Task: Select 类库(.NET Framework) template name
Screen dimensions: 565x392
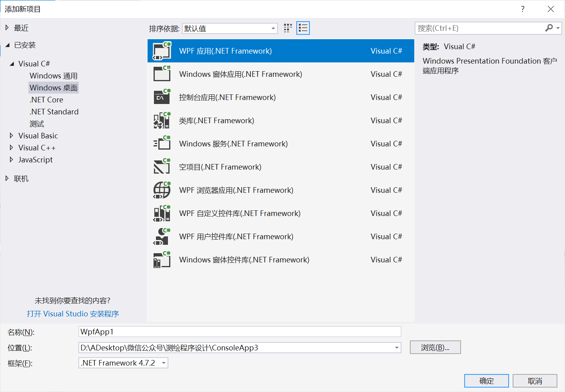Action: (217, 120)
